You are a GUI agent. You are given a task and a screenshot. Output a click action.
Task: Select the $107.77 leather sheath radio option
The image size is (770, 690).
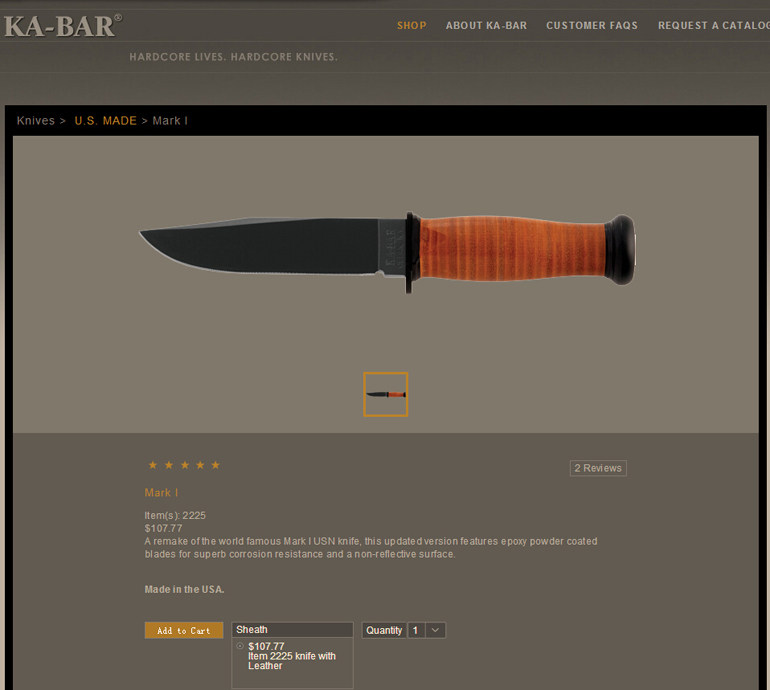point(240,646)
